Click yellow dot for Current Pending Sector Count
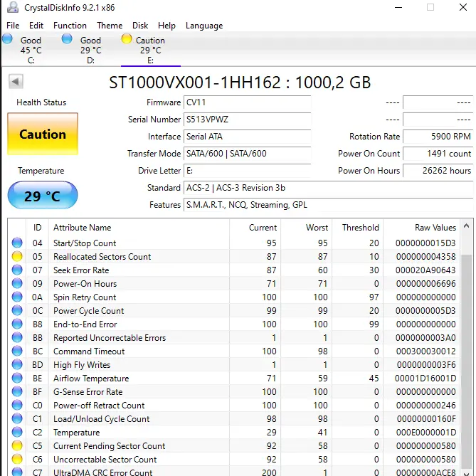476x476 pixels. (x=17, y=445)
